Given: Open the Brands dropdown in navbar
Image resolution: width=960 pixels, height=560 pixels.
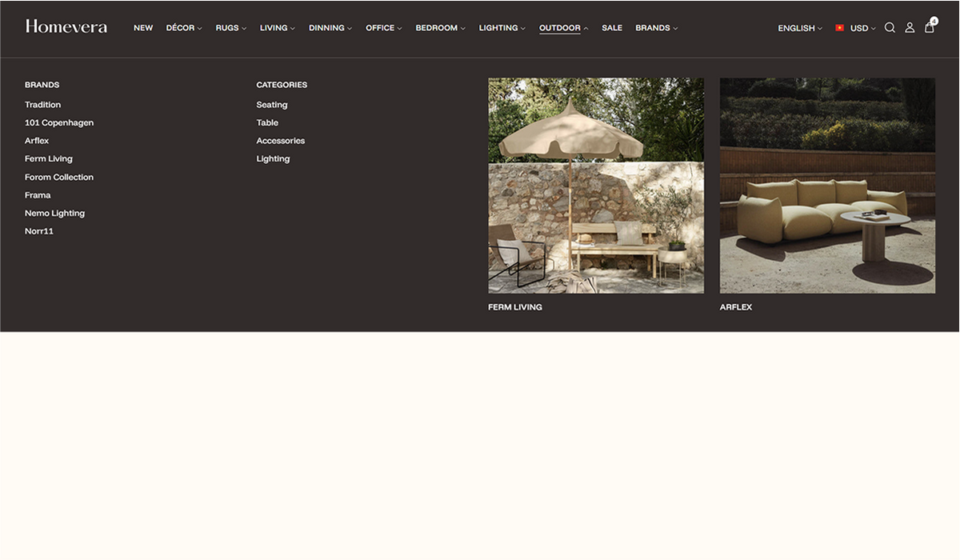Looking at the screenshot, I should pos(656,28).
